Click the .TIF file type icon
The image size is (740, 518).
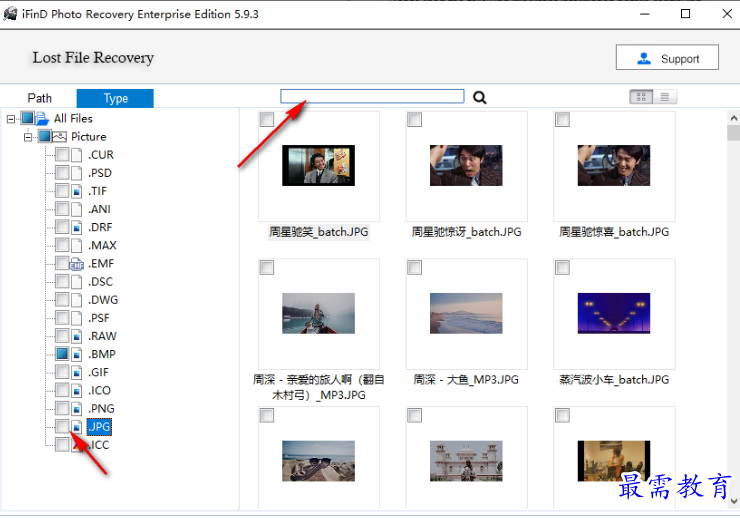76,191
